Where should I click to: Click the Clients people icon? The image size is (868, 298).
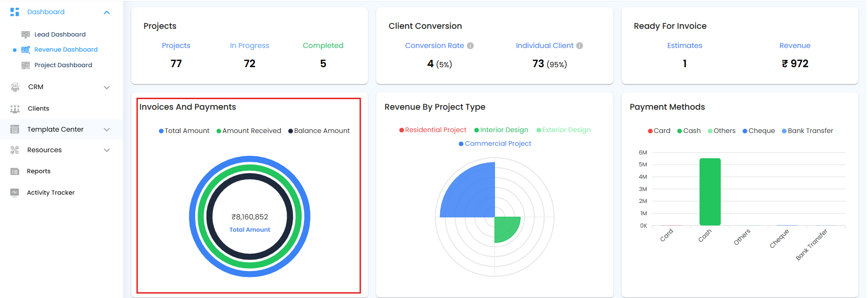pos(15,108)
